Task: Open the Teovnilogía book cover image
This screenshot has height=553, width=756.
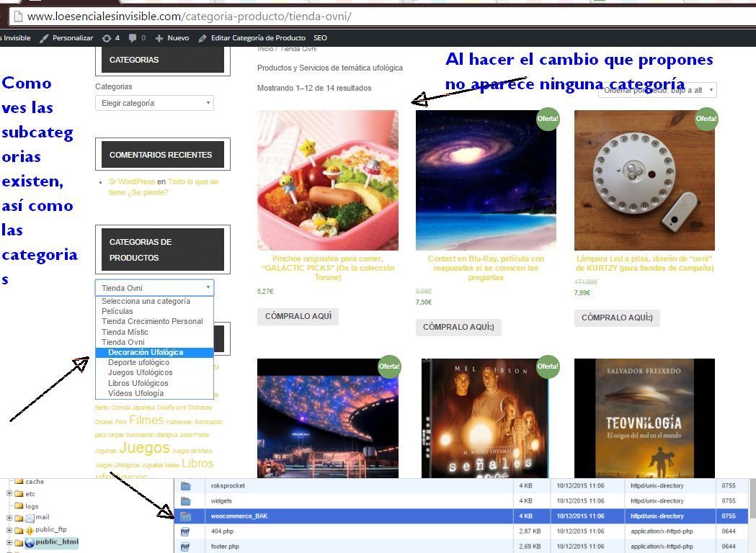Action: [644, 418]
